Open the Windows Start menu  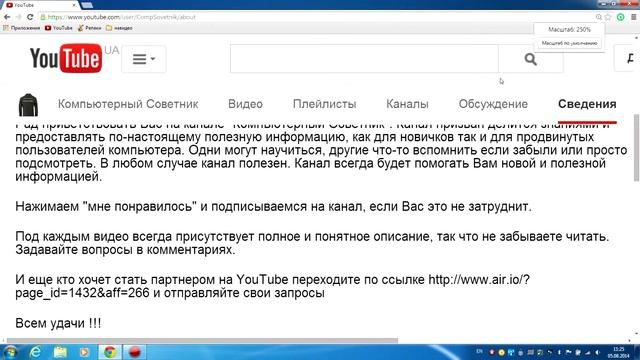click(10, 352)
